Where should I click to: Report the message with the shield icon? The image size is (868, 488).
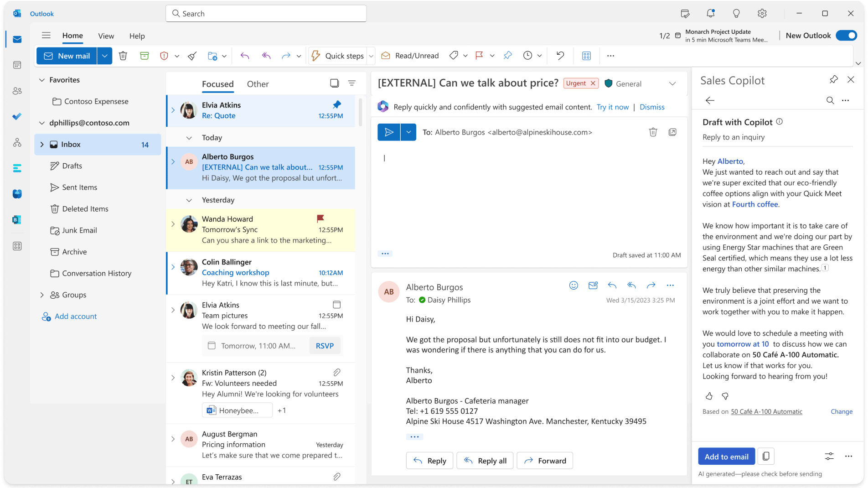click(x=164, y=56)
